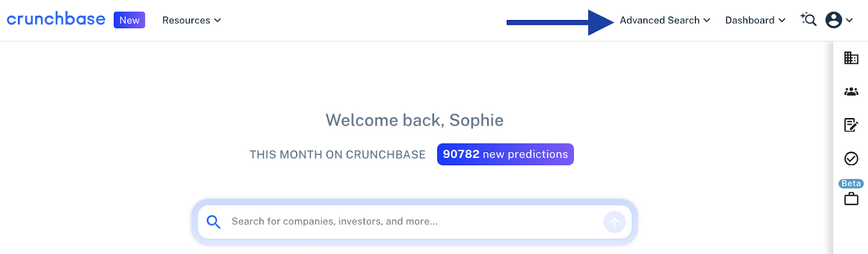Expand the Resources dropdown menu
Screen dimensions: 868x254
[x=192, y=20]
